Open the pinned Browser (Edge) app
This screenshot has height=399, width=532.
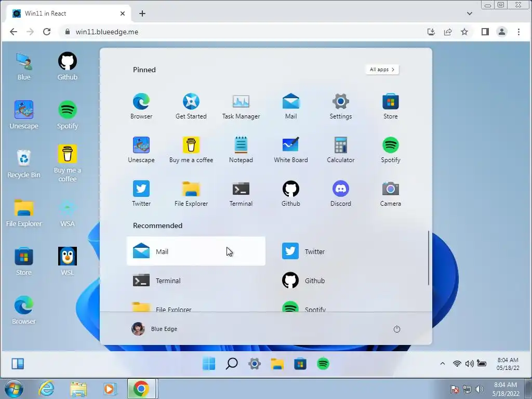(141, 101)
